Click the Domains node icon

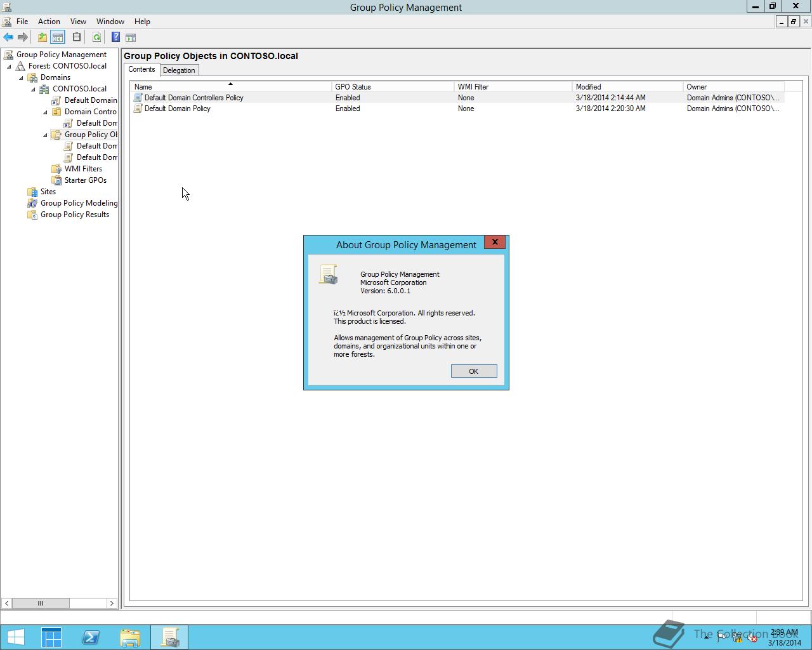pyautogui.click(x=32, y=77)
